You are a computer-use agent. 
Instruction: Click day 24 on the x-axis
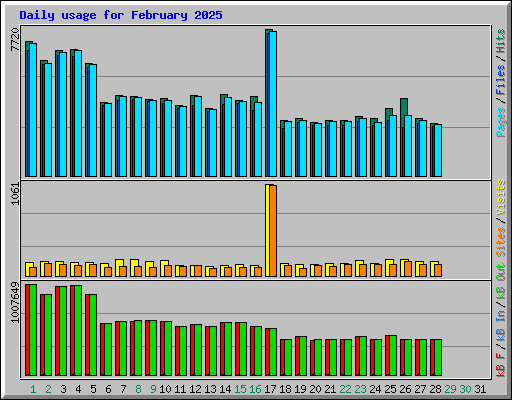pos(375,389)
